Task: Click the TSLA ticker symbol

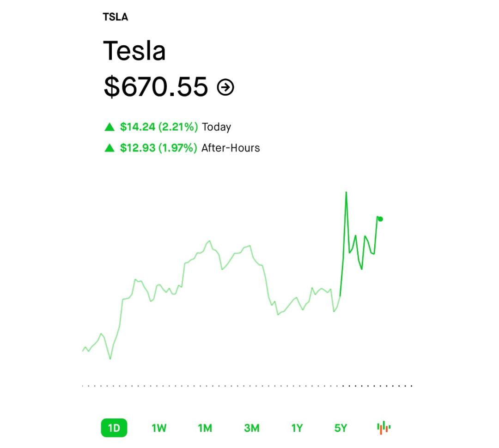Action: click(115, 17)
